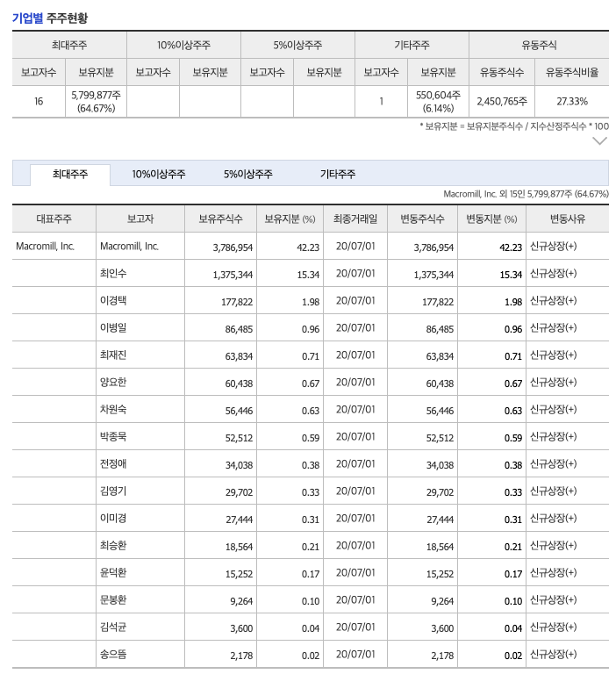Click the 유동주식수 sub-header

[502, 72]
